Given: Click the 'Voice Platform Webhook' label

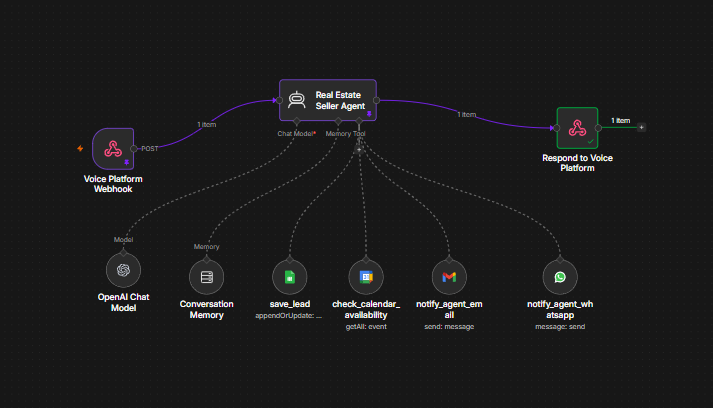Looking at the screenshot, I should click(x=113, y=184).
